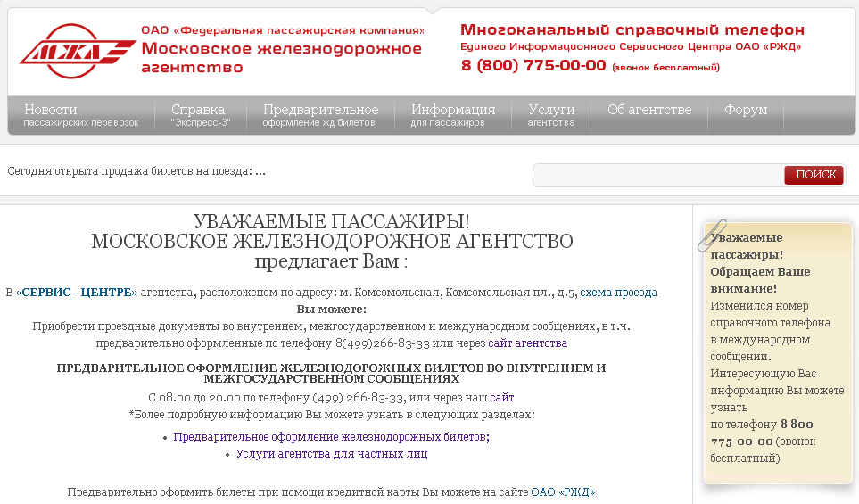This screenshot has height=504, width=859.
Task: Open Услуги агентства для частных лиц
Action: (x=331, y=454)
